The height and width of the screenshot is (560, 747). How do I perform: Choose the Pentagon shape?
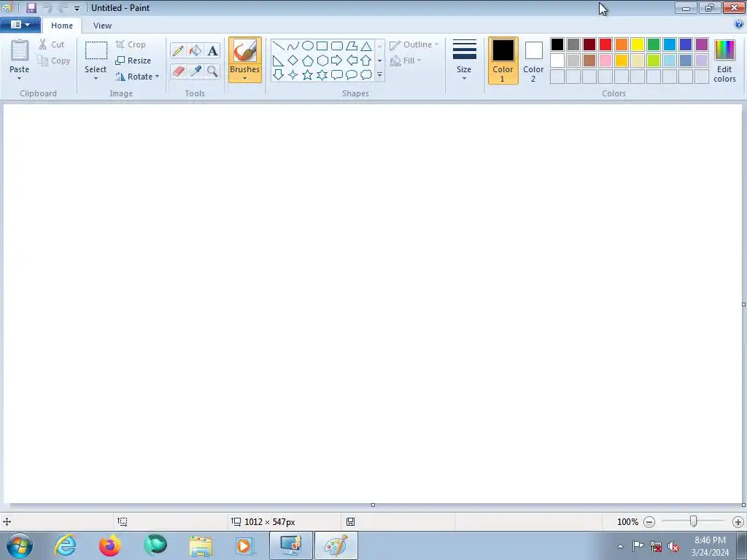tap(308, 61)
